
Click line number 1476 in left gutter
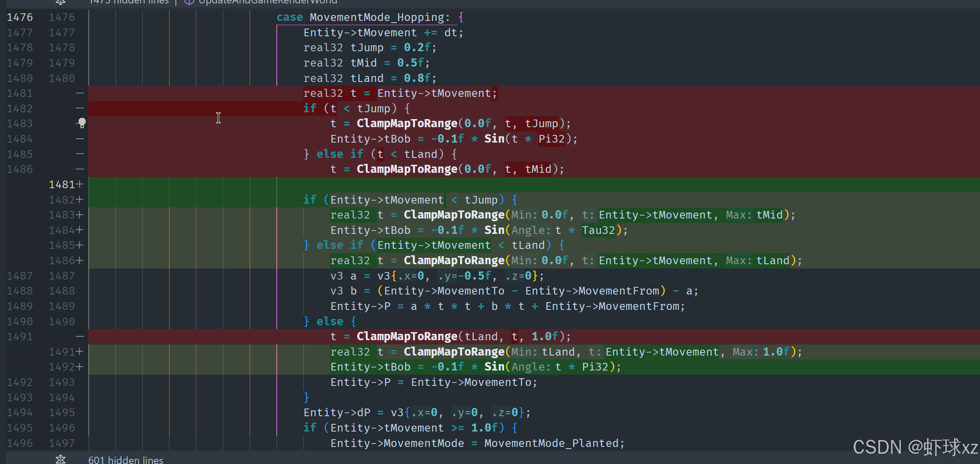tap(20, 17)
